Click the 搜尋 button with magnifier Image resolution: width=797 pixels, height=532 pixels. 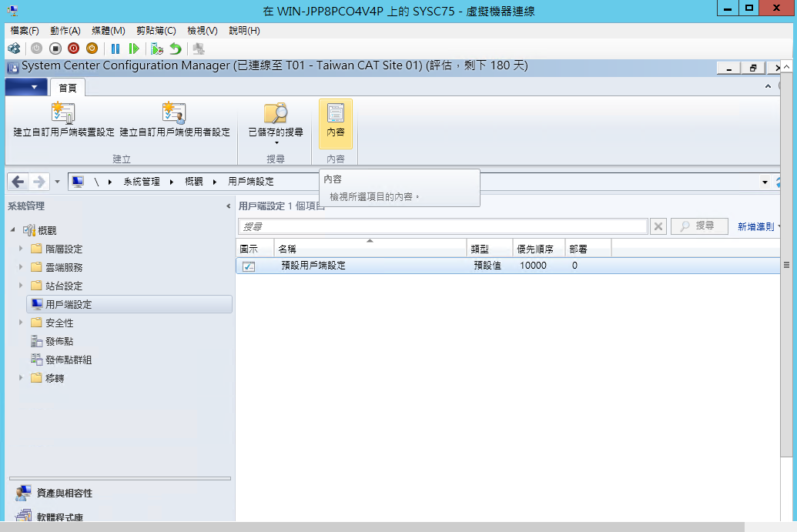click(x=699, y=226)
